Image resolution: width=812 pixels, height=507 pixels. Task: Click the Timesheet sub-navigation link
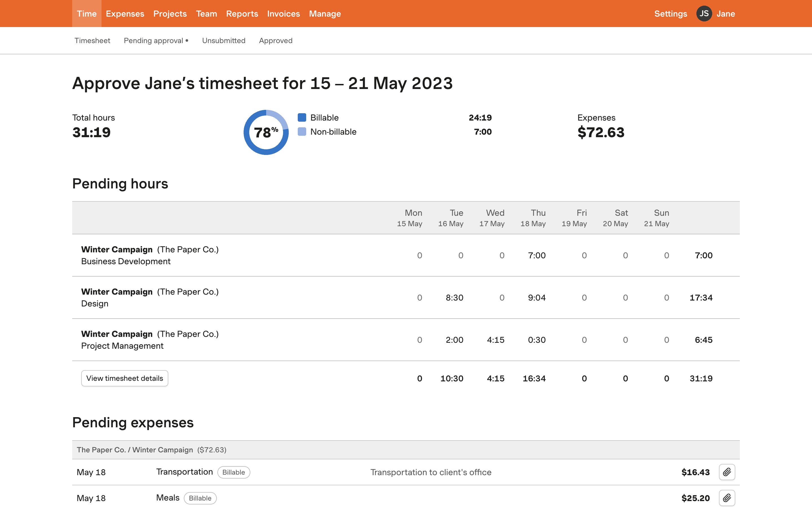coord(92,41)
